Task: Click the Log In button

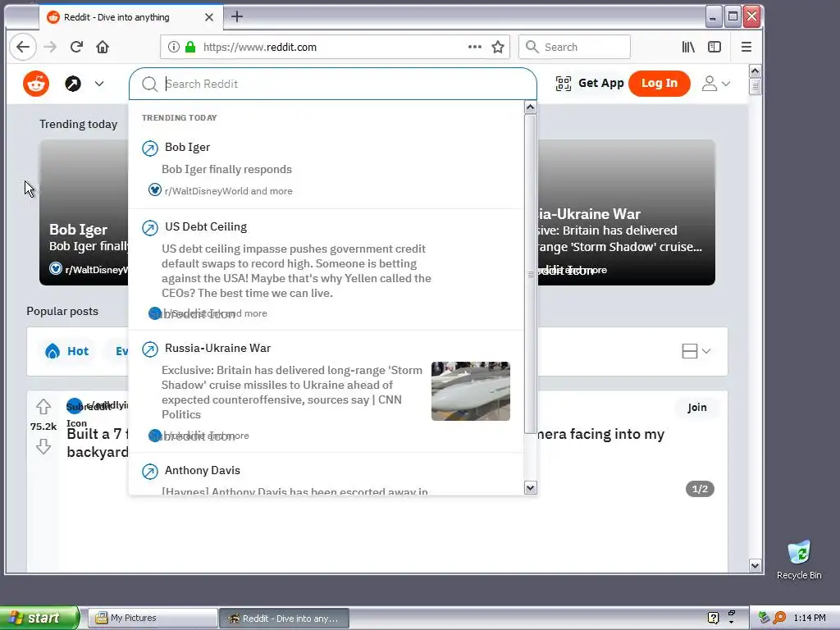Action: (660, 83)
